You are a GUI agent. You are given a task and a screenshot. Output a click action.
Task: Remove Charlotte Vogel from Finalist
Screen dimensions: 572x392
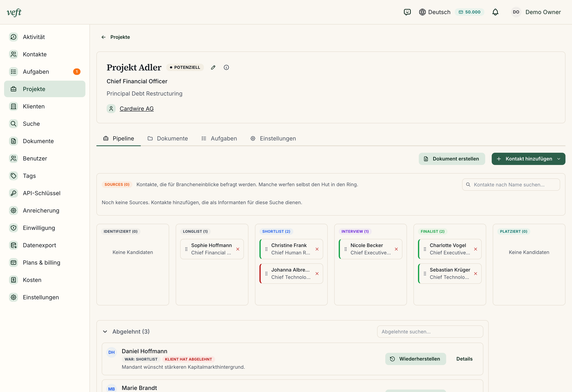click(x=476, y=249)
